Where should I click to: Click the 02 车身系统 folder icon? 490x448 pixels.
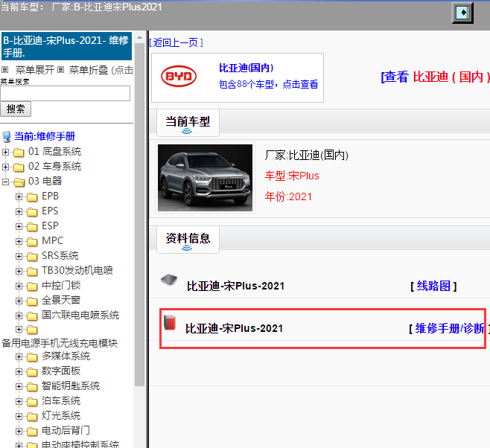[x=19, y=167]
